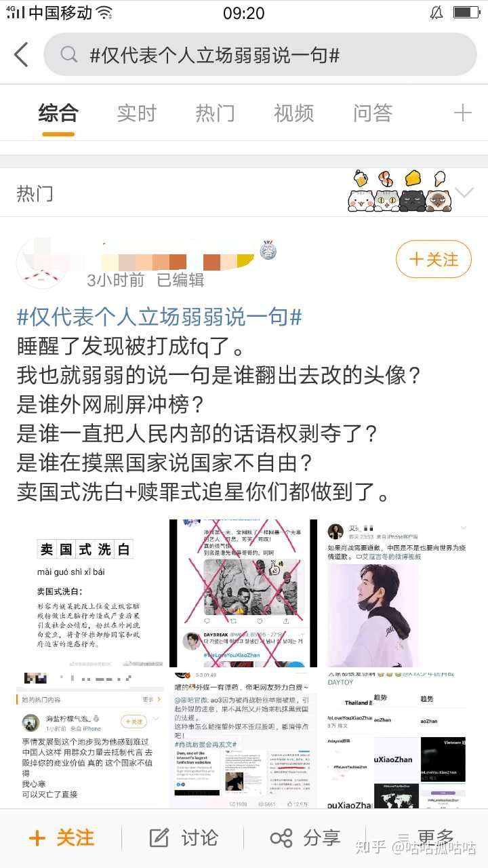
Task: Select the 问答 tab
Action: pos(372,113)
